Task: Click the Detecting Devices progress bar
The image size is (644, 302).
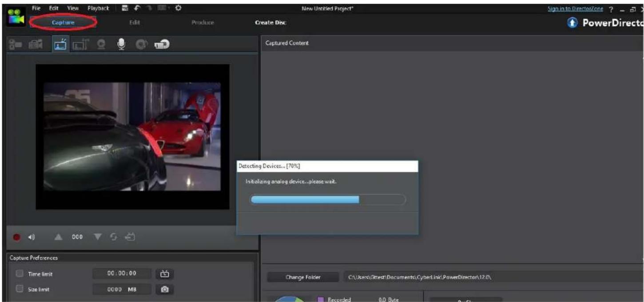Action: pyautogui.click(x=328, y=200)
